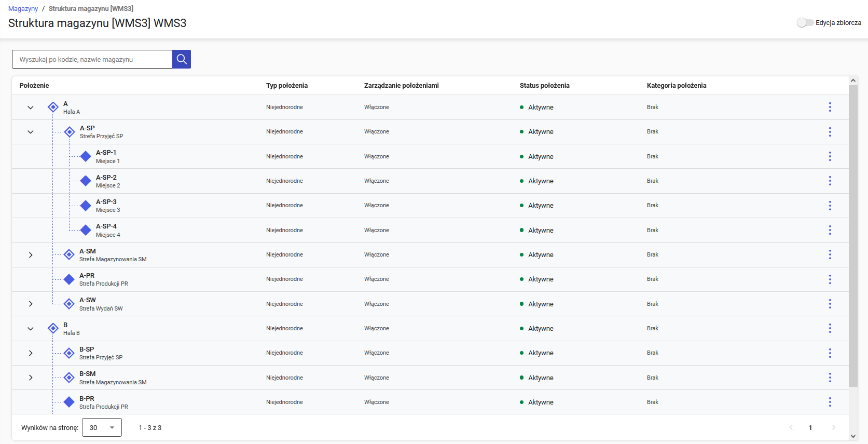Open the three-dot menu for row A-SP-1
The height and width of the screenshot is (444, 868).
[x=830, y=156]
